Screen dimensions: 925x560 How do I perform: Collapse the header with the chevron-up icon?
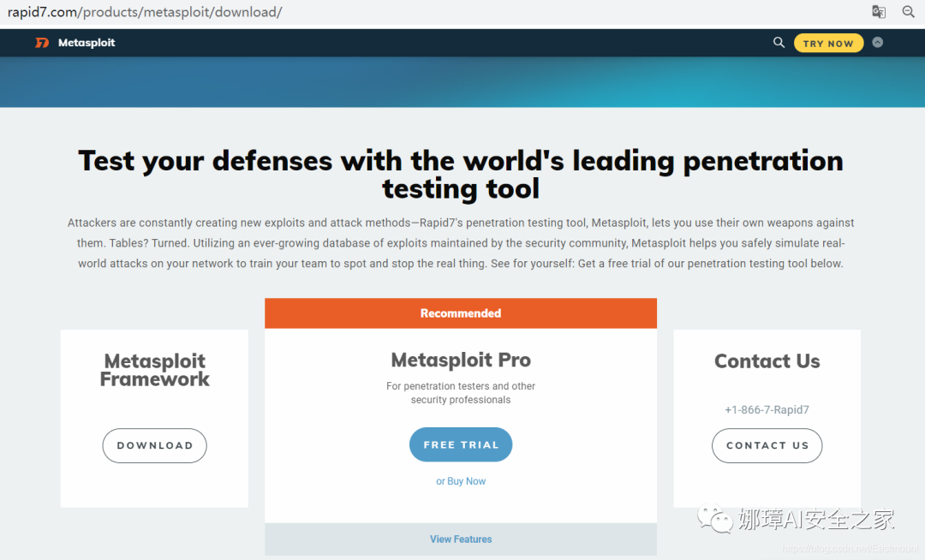878,43
